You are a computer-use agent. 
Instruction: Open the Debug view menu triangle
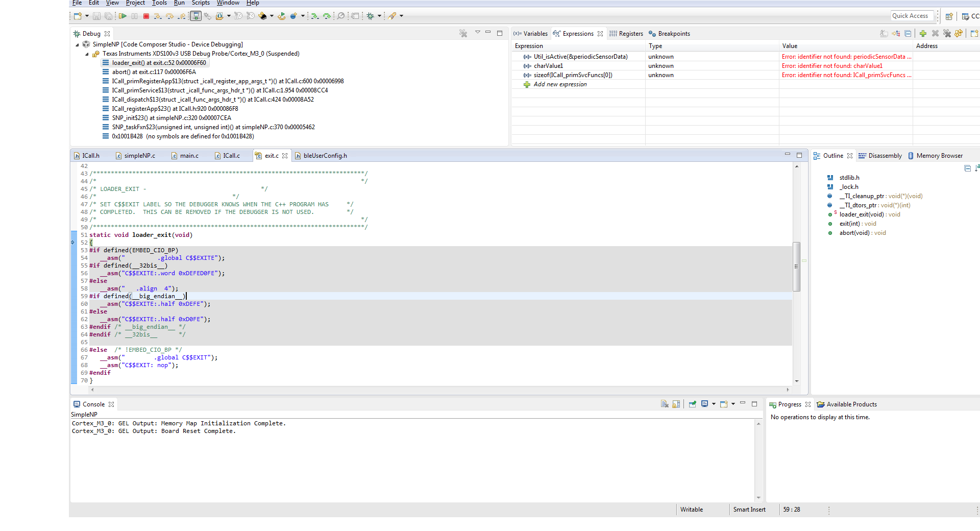[x=478, y=32]
